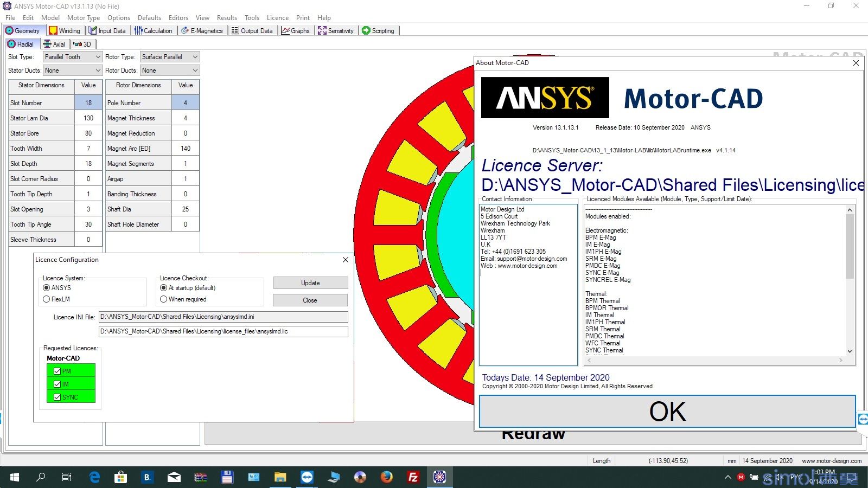Switch to the Input Data tab

107,31
